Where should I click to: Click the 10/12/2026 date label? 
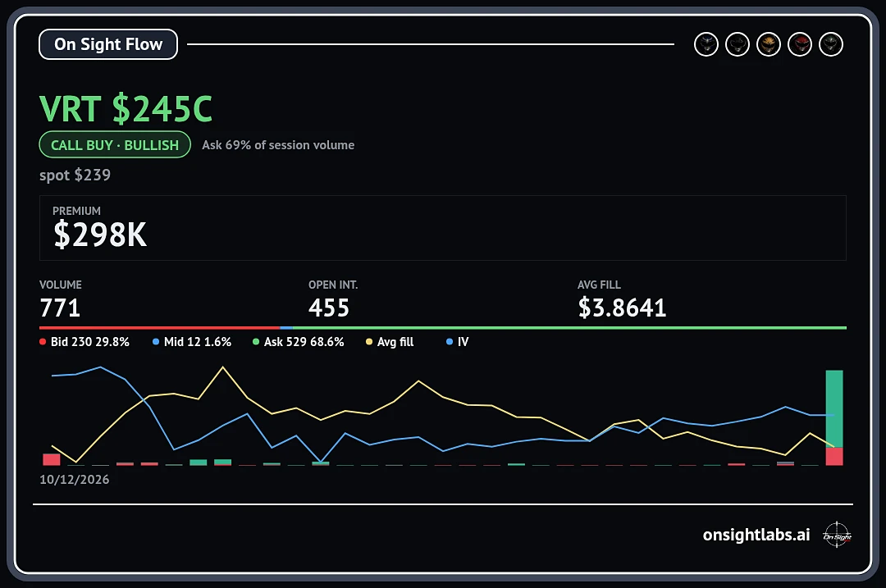74,480
